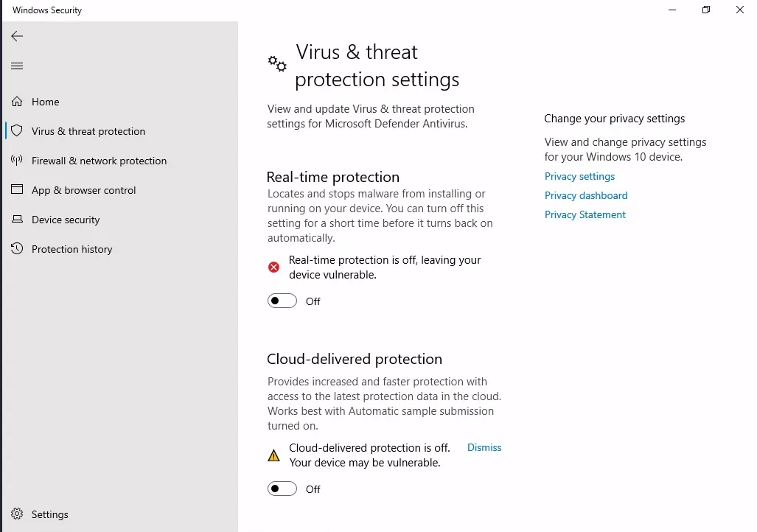Click the warning triangle for Cloud-delivered protection
757x532 pixels.
[273, 455]
